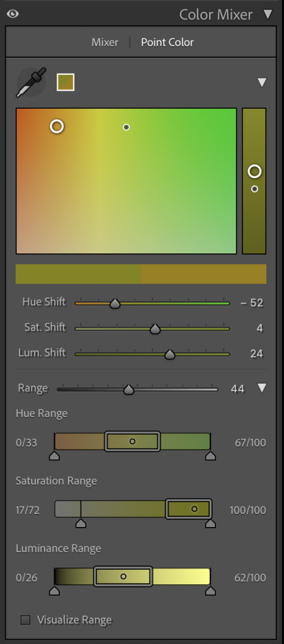
Task: Click Luminance Range selection box
Action: click(x=123, y=577)
